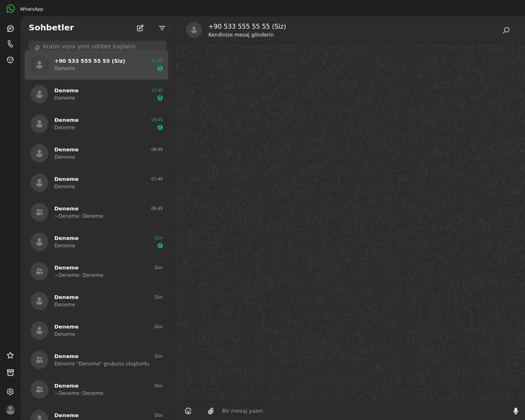Click the unread badge on the 09:49 chat

(x=160, y=127)
